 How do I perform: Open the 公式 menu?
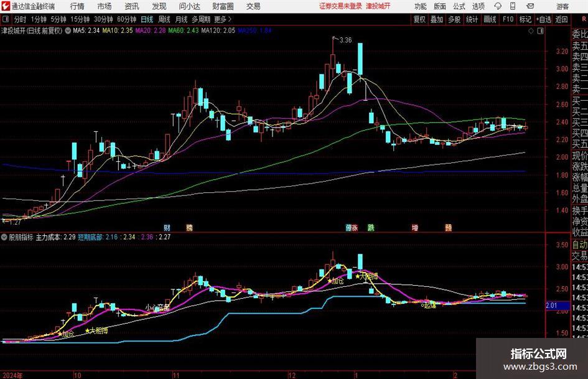tap(459, 6)
